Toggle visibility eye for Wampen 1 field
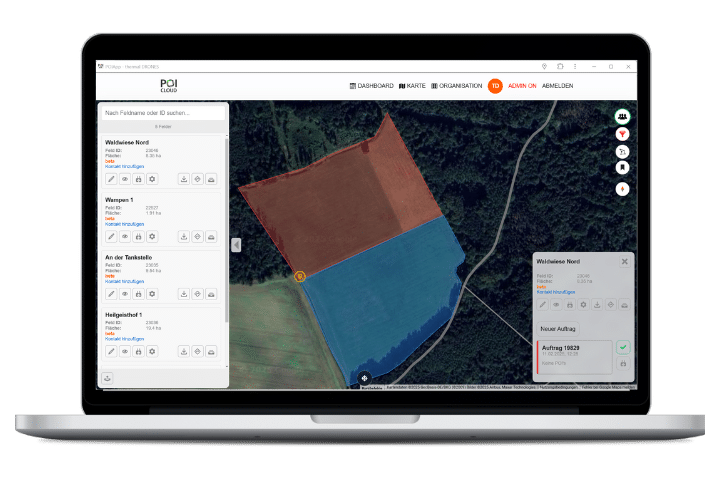The height and width of the screenshot is (480, 720). pos(125,236)
